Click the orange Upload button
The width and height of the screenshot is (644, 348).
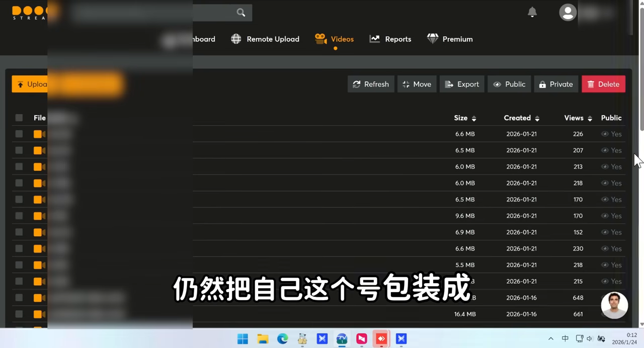[x=30, y=84]
